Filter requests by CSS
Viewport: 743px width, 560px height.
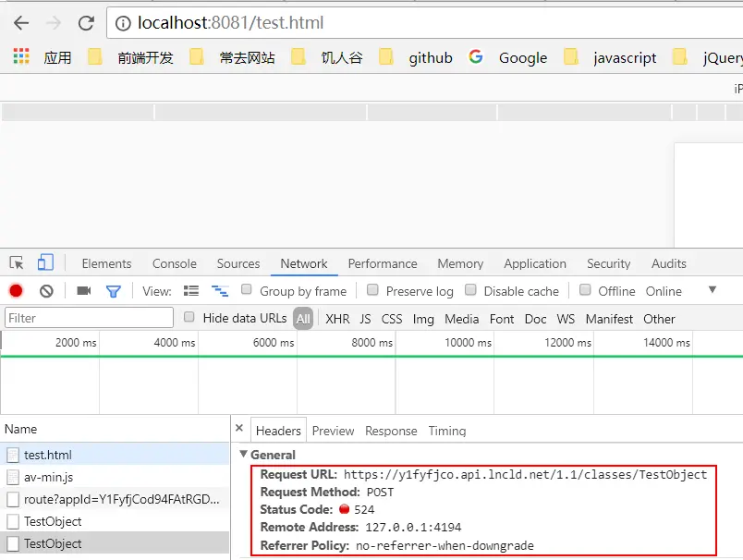point(392,319)
